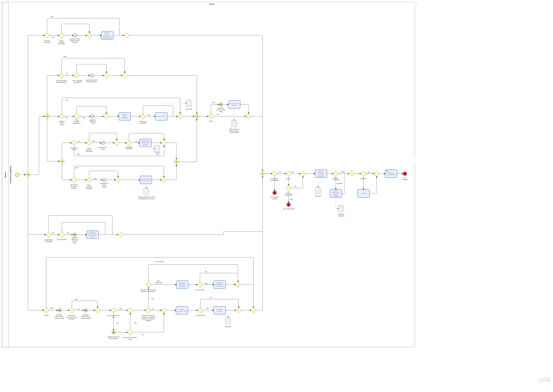
Task: Select the 'Aguardar check-out do serviço prestado' event
Action: (x=86, y=310)
